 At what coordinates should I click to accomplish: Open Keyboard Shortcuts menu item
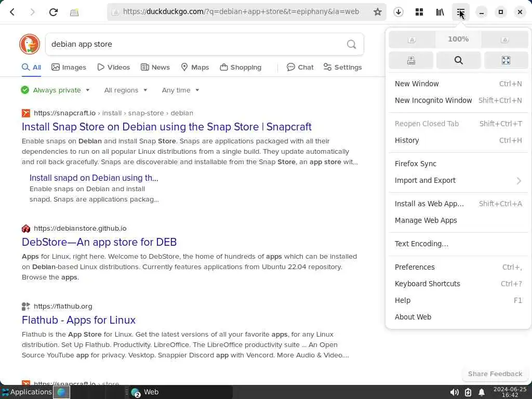(x=458, y=284)
